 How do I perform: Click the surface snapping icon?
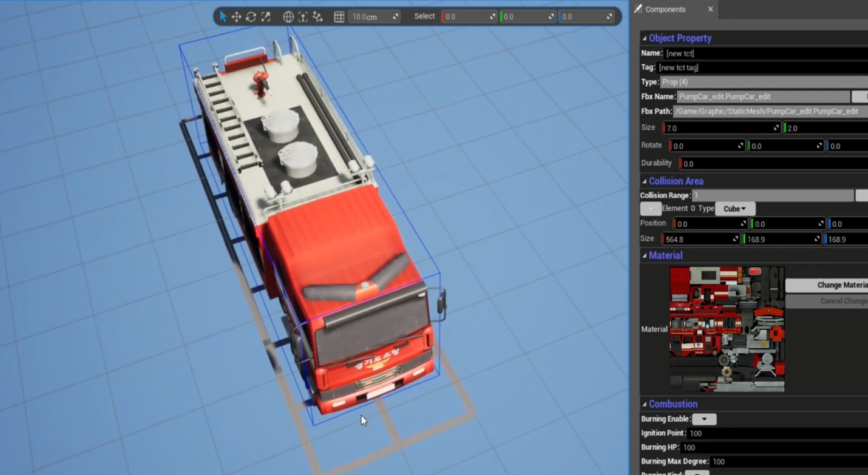303,17
